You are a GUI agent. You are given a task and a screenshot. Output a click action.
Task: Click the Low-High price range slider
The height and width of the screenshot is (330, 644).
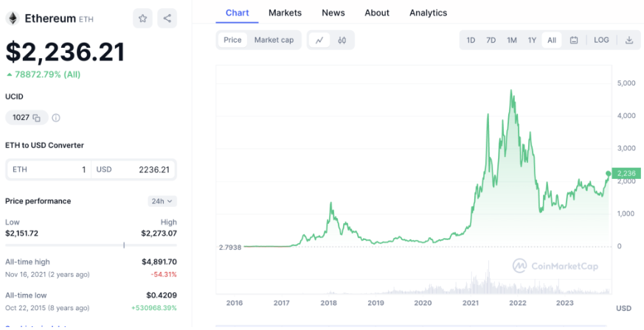click(x=91, y=245)
